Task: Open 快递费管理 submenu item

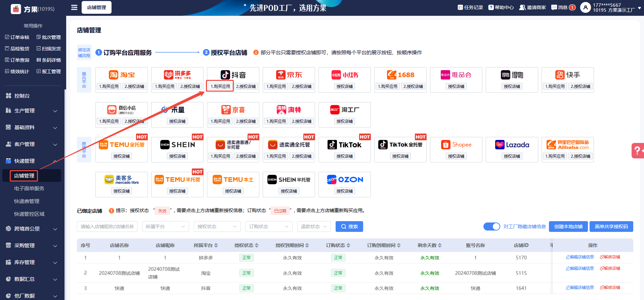Action: 27,201
